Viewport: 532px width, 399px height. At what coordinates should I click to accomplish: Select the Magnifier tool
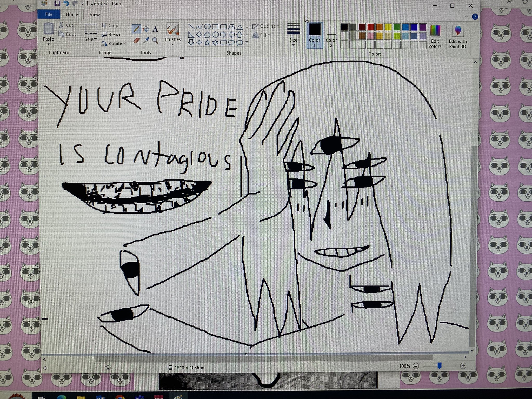click(x=155, y=41)
